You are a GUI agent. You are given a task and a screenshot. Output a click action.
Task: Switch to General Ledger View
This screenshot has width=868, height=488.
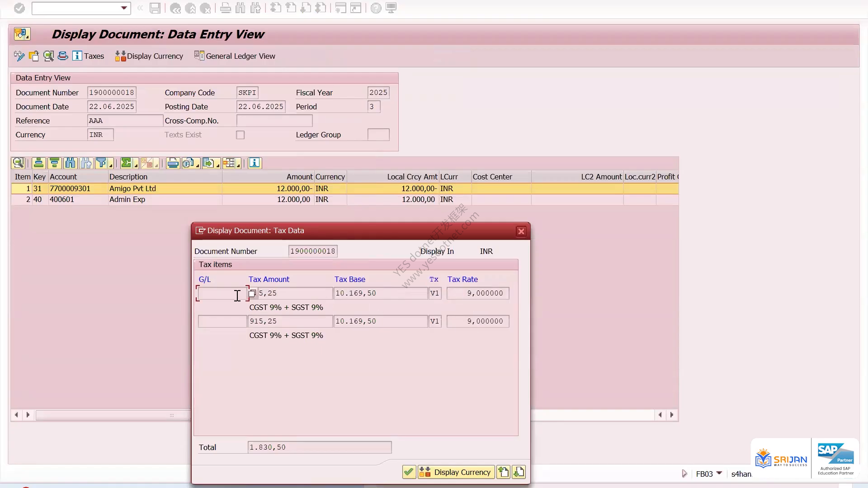(235, 56)
